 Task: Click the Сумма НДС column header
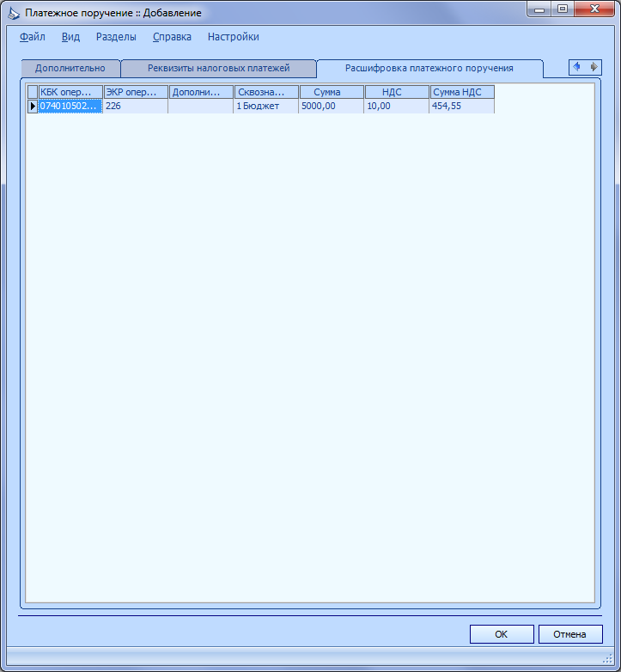click(462, 92)
